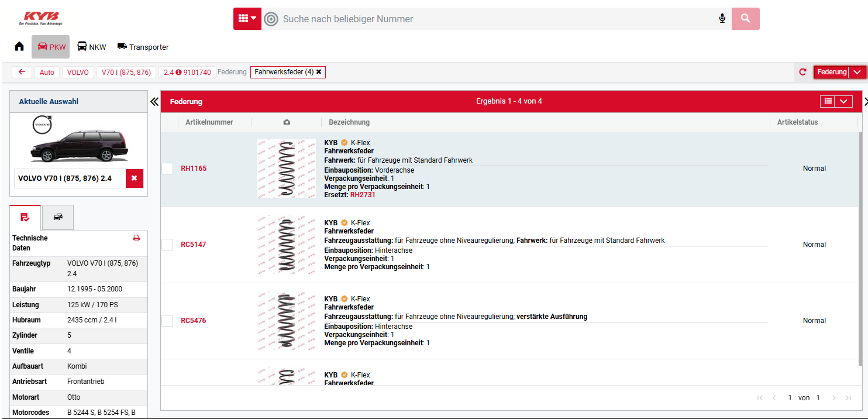Click the red magnifier search button
Image resolution: width=868 pixels, height=419 pixels.
coord(745,19)
